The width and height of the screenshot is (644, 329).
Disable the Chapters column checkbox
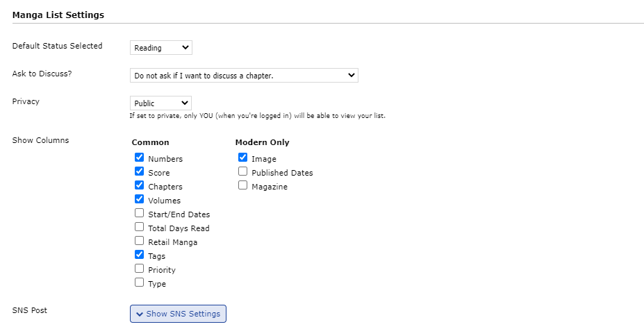pyautogui.click(x=140, y=186)
